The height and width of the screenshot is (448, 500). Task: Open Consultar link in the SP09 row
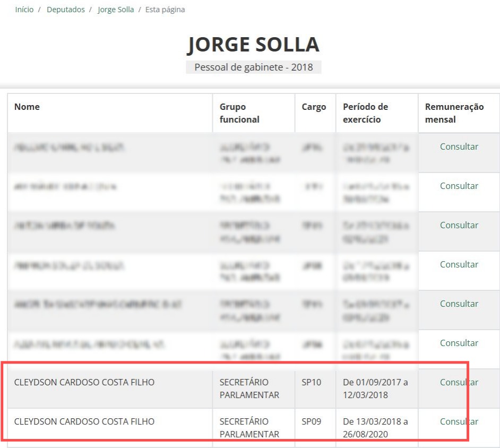tap(459, 421)
